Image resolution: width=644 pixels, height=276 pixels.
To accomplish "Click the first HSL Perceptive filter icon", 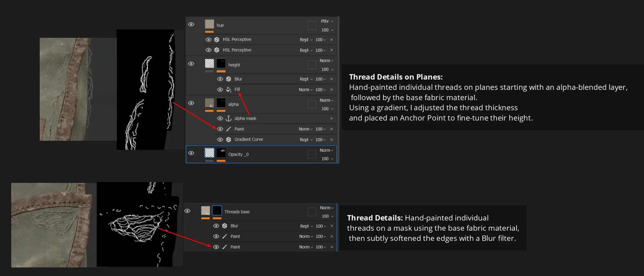I will point(217,40).
